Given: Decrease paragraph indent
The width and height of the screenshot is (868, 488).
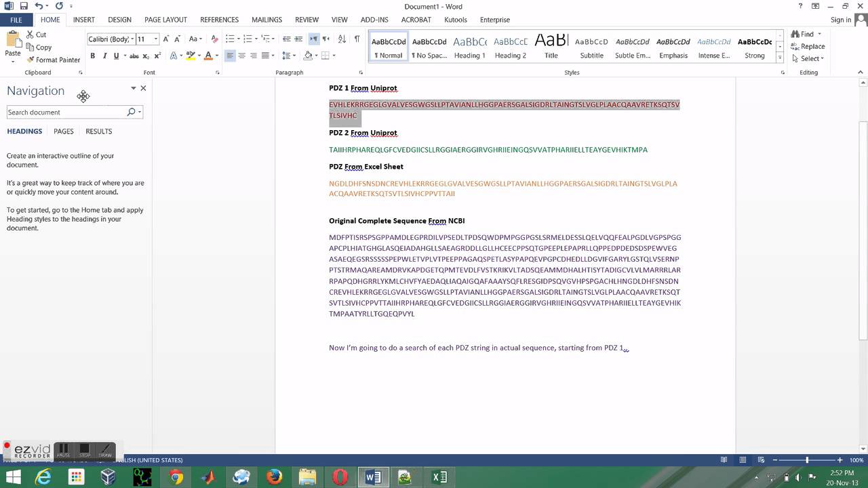Looking at the screenshot, I should coord(286,39).
